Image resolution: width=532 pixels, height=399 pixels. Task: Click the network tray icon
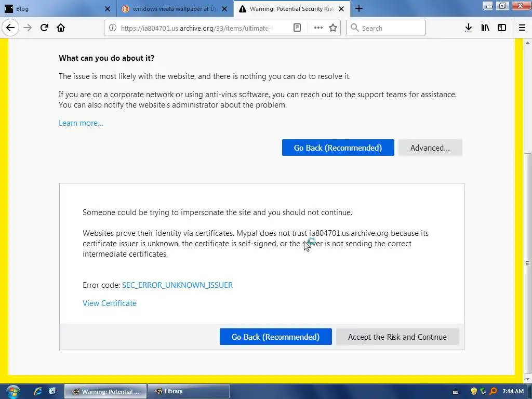pyautogui.click(x=484, y=391)
